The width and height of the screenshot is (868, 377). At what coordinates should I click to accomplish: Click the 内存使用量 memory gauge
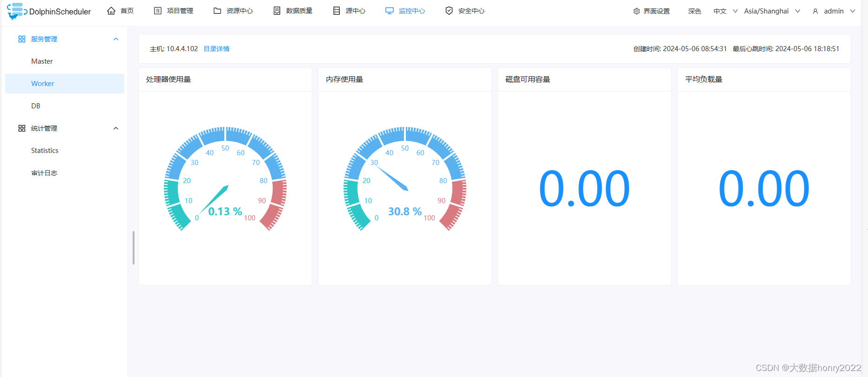405,179
